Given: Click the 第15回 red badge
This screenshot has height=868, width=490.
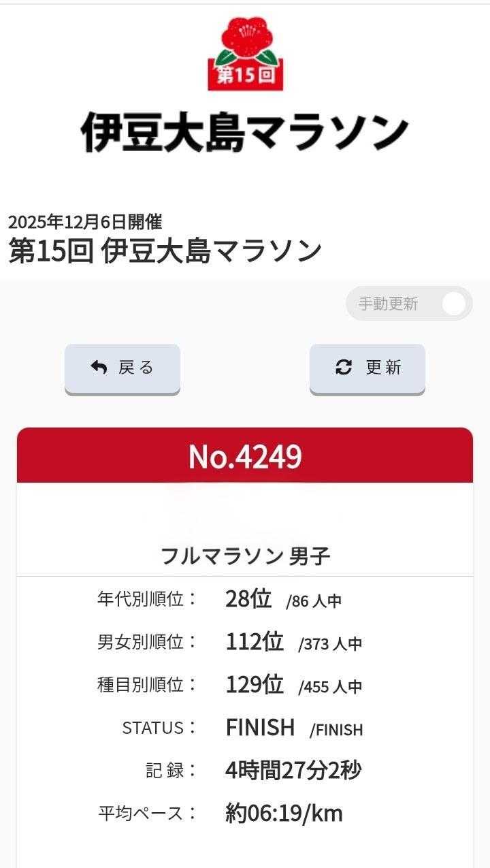Looking at the screenshot, I should tap(245, 74).
